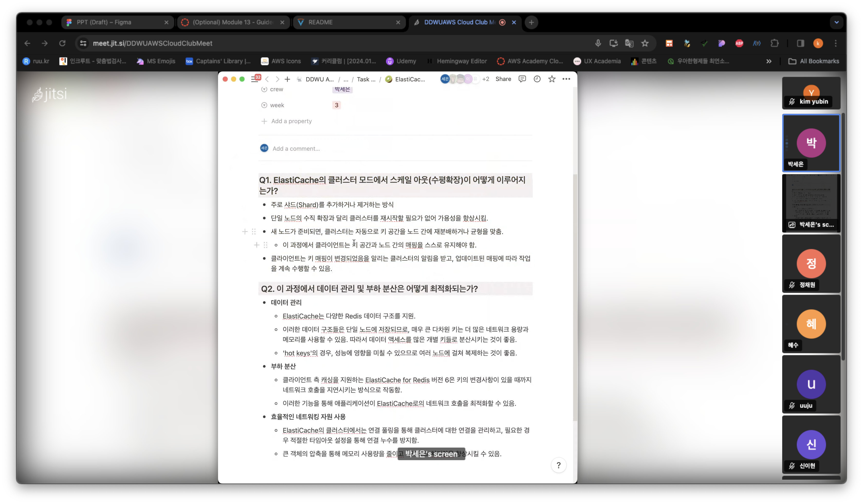Screen dimensions: 863x504
Task: Go forward in browser history
Action: (x=45, y=43)
